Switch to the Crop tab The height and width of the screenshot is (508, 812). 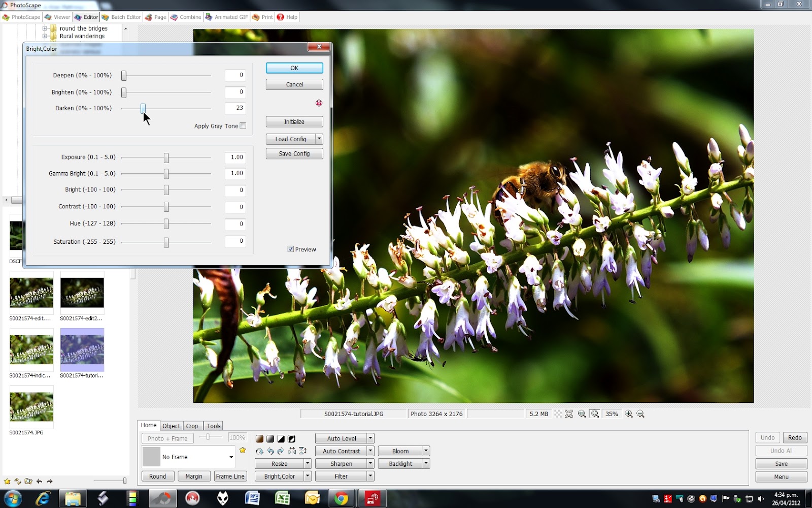click(x=192, y=426)
